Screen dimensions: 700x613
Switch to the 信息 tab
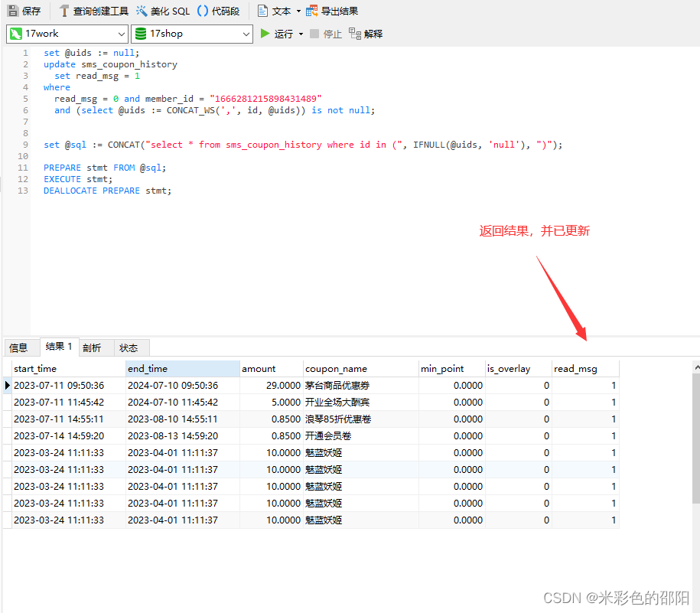19,347
